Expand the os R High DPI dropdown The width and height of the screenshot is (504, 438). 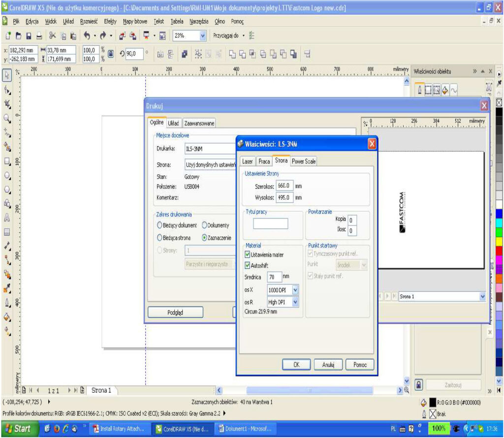(295, 302)
